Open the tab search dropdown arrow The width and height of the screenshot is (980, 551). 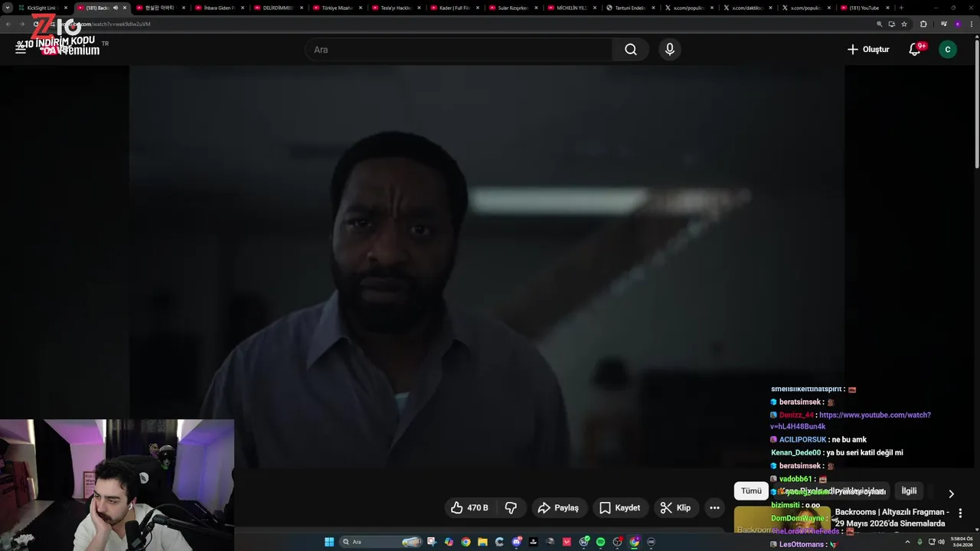8,8
